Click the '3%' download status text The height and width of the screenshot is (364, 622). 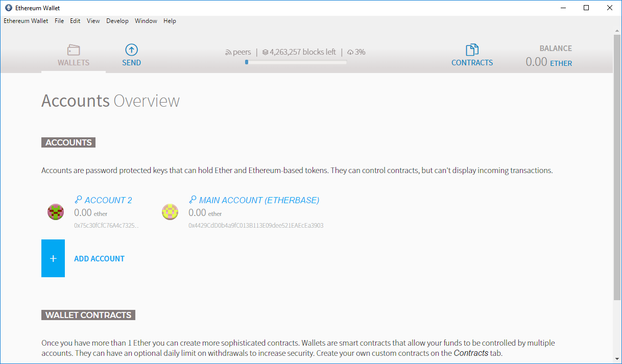point(360,52)
